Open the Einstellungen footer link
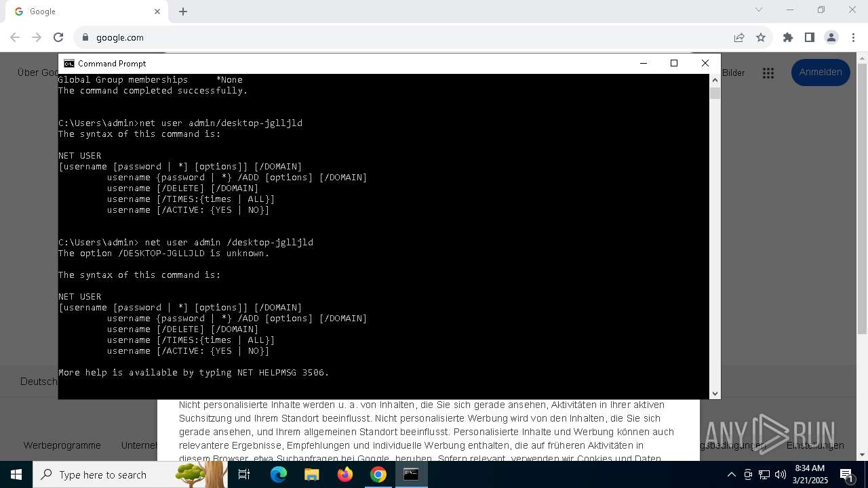This screenshot has width=868, height=488. click(x=815, y=445)
